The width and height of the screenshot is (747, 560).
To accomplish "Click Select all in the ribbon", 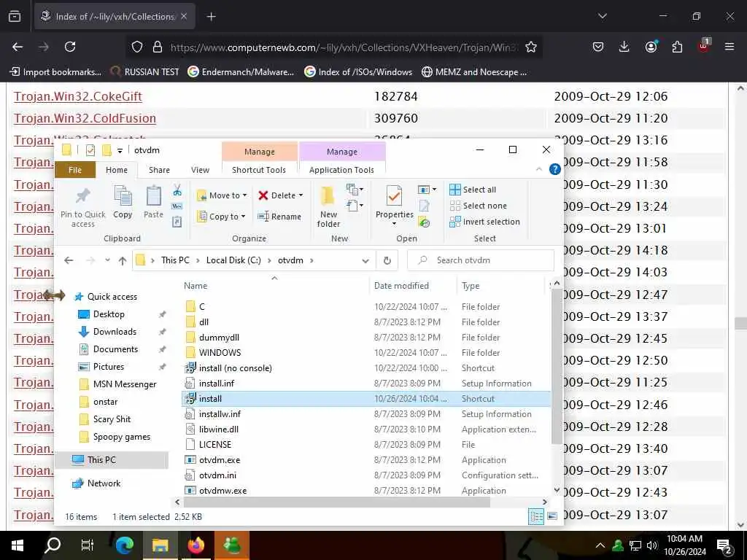I will [473, 190].
